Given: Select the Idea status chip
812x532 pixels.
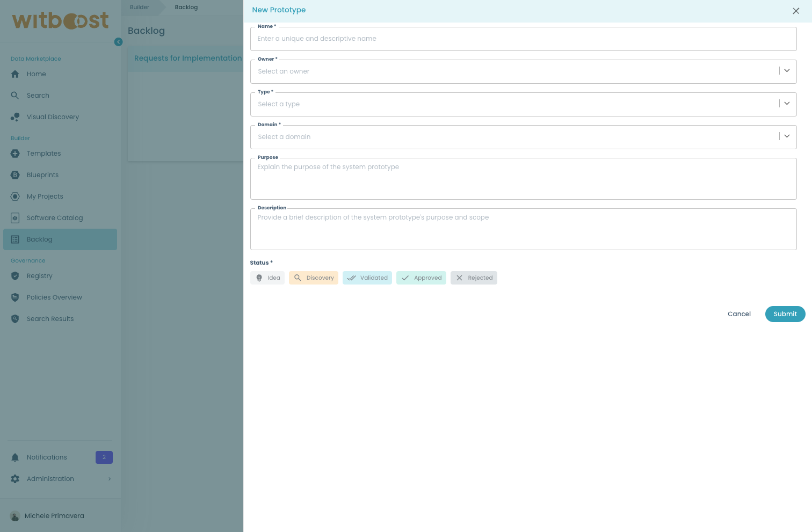Looking at the screenshot, I should click(x=267, y=278).
